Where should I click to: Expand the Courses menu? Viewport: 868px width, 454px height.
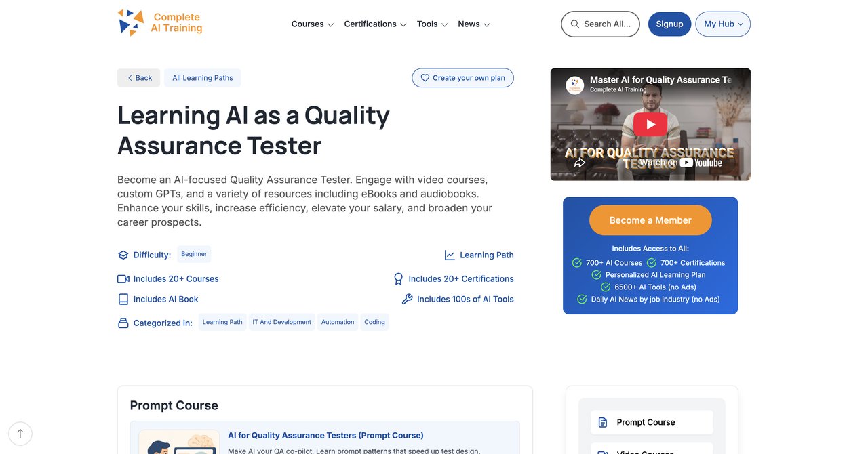pyautogui.click(x=313, y=24)
